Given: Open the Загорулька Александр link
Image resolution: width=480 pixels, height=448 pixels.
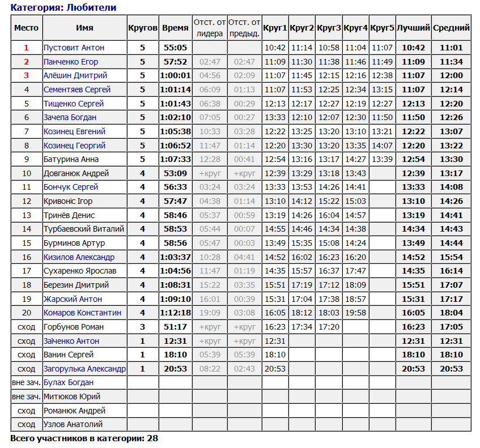Looking at the screenshot, I should pyautogui.click(x=84, y=369).
